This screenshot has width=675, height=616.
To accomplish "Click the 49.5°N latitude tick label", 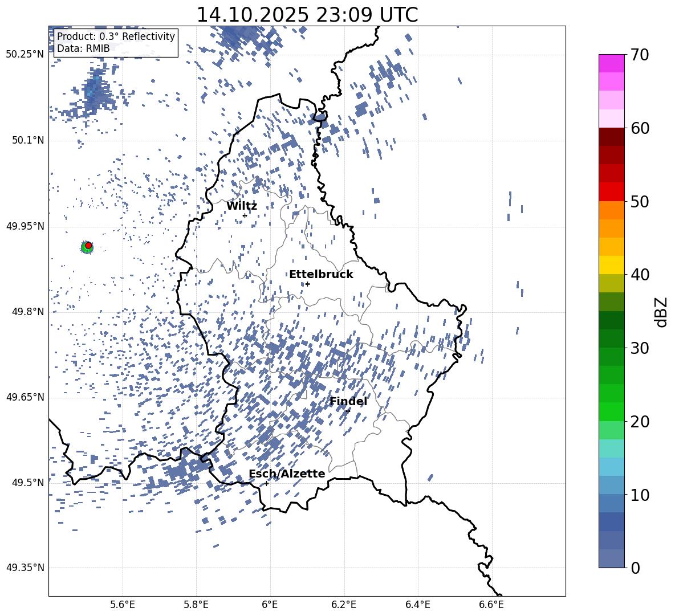I will (x=27, y=483).
